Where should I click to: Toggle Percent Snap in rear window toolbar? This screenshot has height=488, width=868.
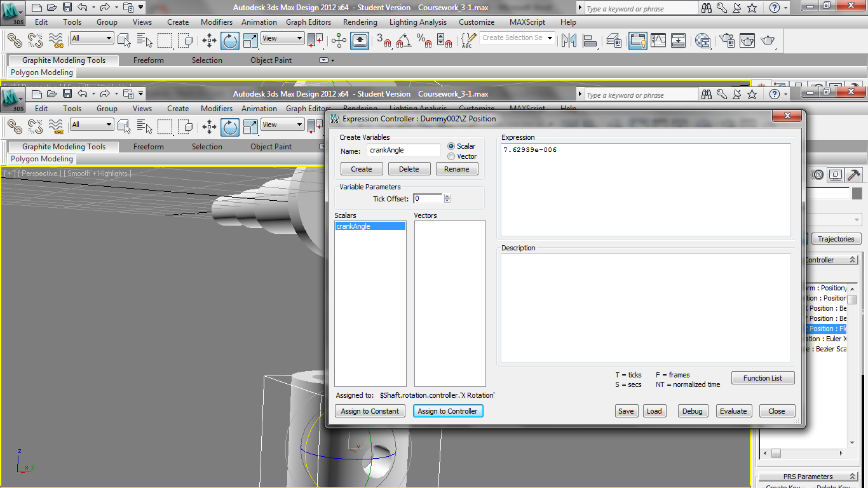tap(424, 40)
